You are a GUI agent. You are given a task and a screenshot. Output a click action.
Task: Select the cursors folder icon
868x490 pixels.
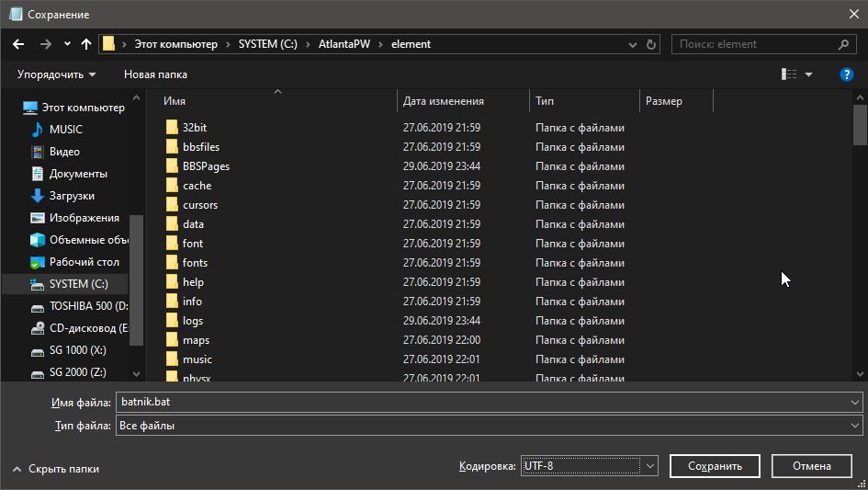(x=172, y=205)
